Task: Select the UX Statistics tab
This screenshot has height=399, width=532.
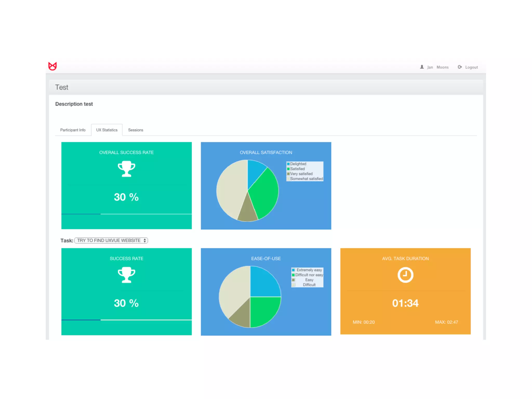Action: [x=107, y=130]
